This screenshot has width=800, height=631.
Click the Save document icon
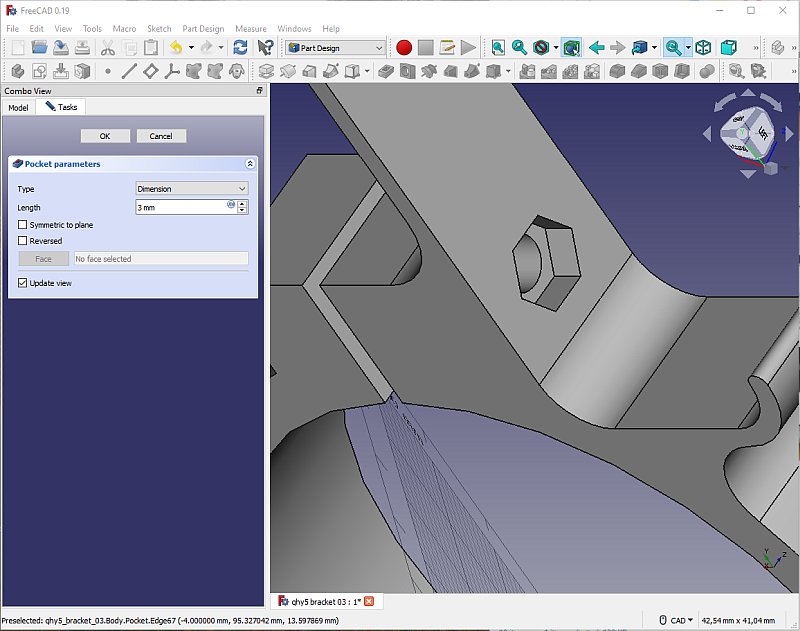(x=61, y=48)
